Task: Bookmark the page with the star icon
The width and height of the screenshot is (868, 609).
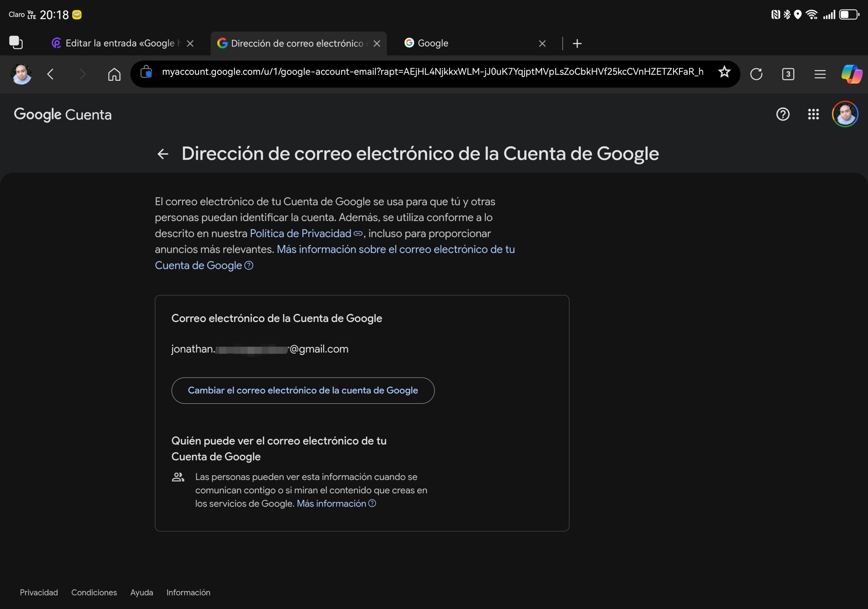Action: pos(724,72)
